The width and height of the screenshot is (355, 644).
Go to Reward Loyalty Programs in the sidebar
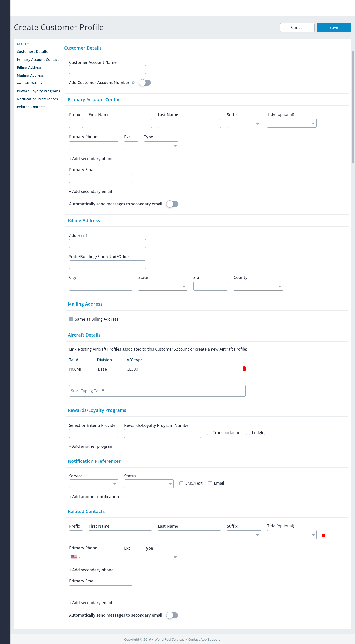click(38, 91)
